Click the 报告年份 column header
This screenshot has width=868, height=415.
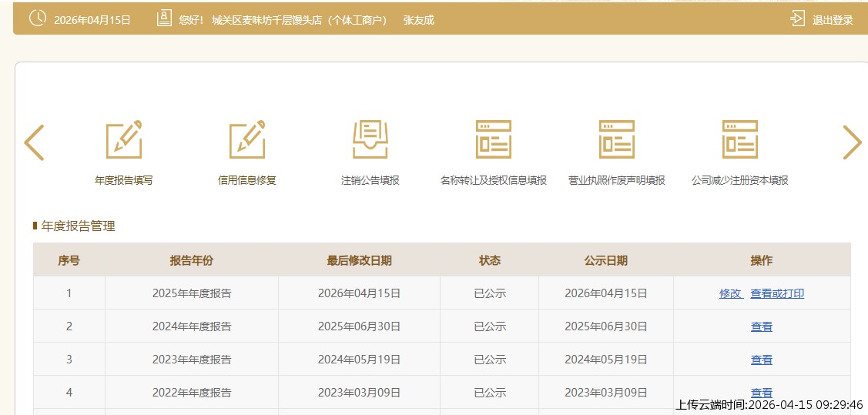pyautogui.click(x=192, y=260)
